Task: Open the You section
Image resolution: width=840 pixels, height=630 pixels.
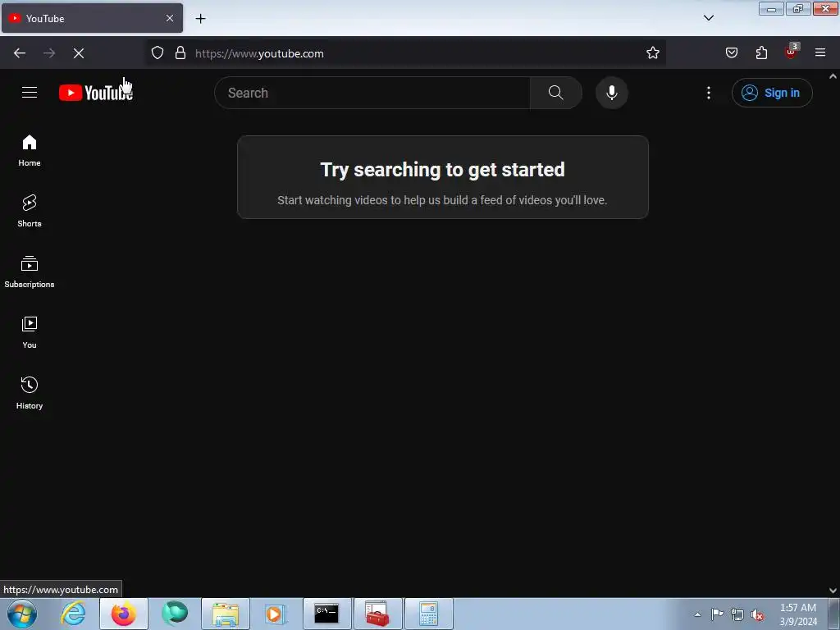Action: point(30,332)
